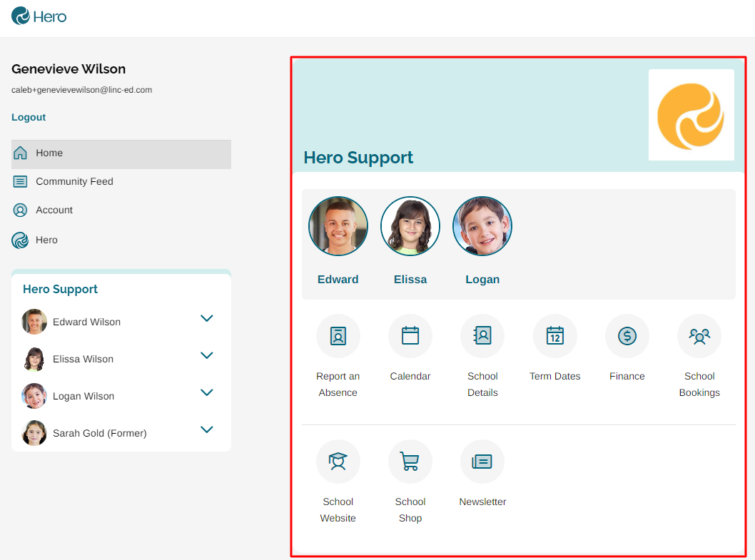The width and height of the screenshot is (755, 560).
Task: Open the School Details icon
Action: (x=482, y=335)
